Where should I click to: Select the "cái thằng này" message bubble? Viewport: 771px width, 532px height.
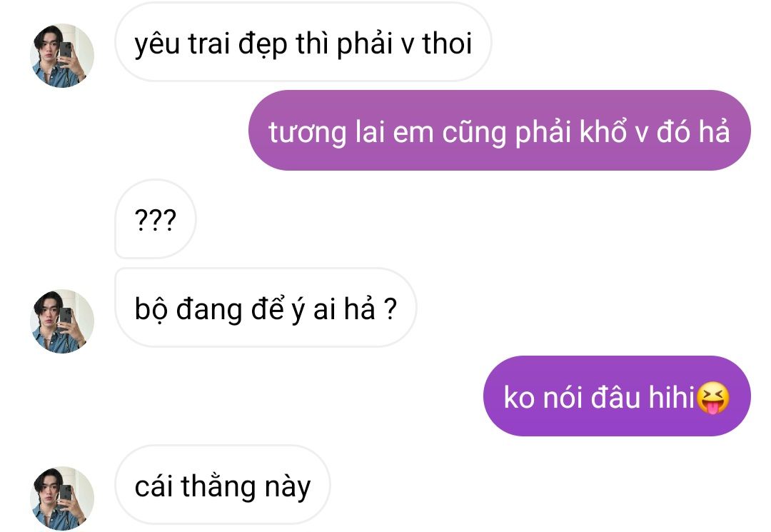[223, 485]
